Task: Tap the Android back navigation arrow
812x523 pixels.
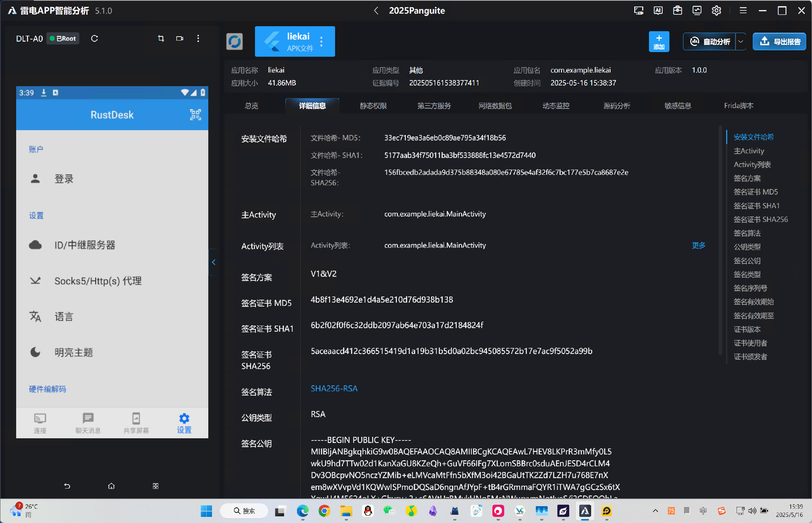Action: (67, 486)
